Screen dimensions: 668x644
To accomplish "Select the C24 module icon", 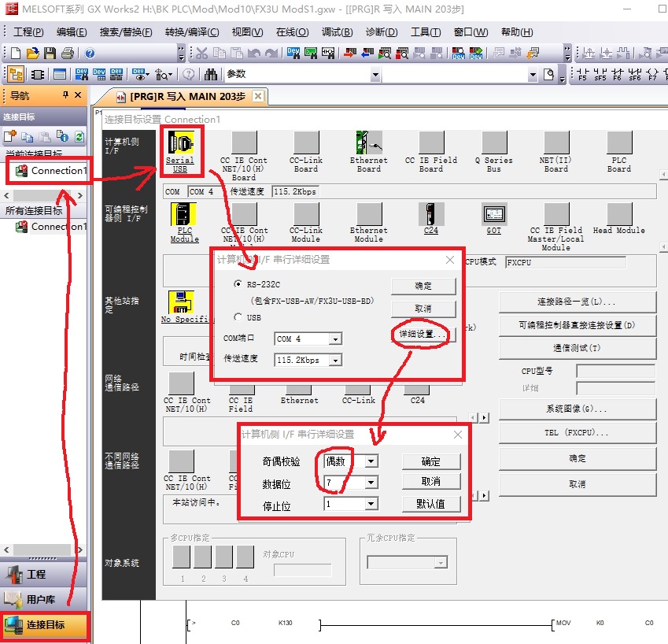I will pos(430,214).
